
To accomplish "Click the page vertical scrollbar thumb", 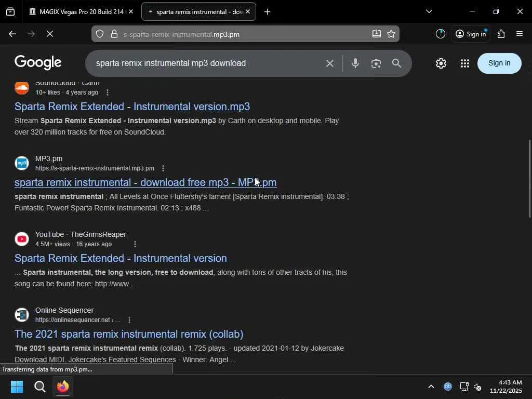I will pos(529,179).
